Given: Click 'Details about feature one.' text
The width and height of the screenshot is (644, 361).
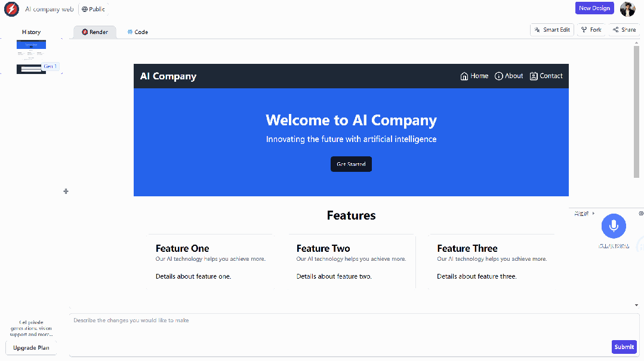Looking at the screenshot, I should point(193,276).
